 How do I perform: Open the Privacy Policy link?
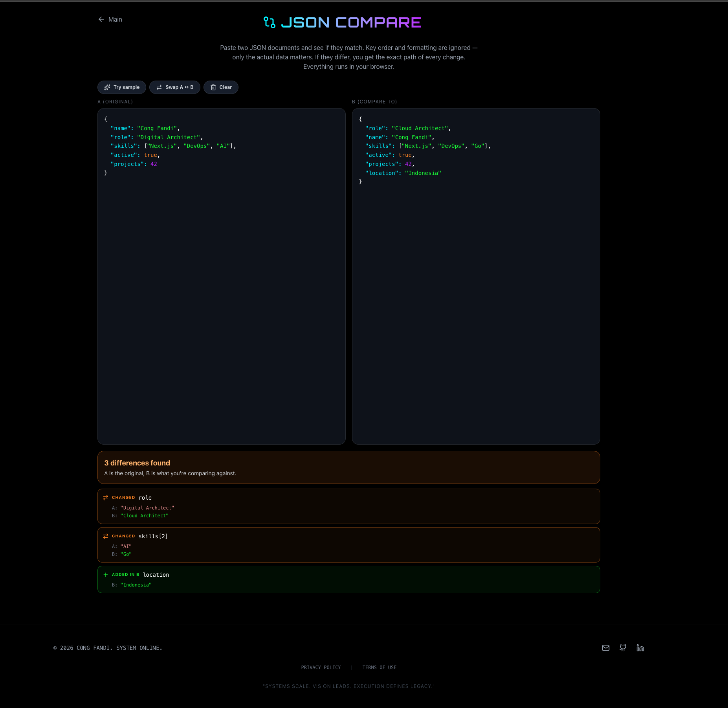[x=321, y=668]
